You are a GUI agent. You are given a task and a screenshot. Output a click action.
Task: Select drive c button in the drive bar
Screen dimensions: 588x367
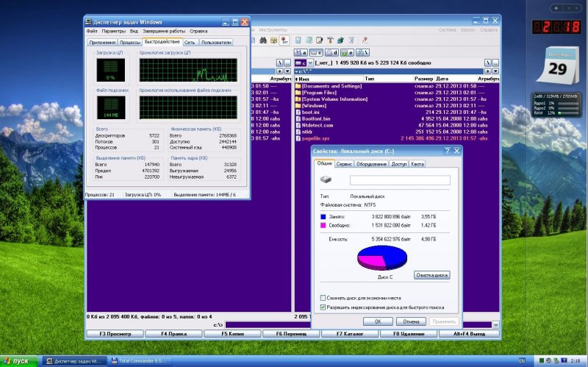coord(317,53)
